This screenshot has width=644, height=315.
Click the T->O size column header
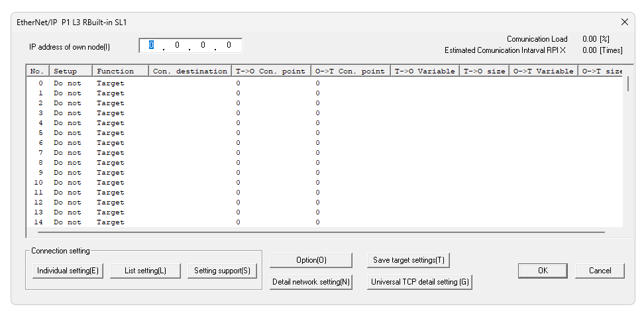coord(484,71)
